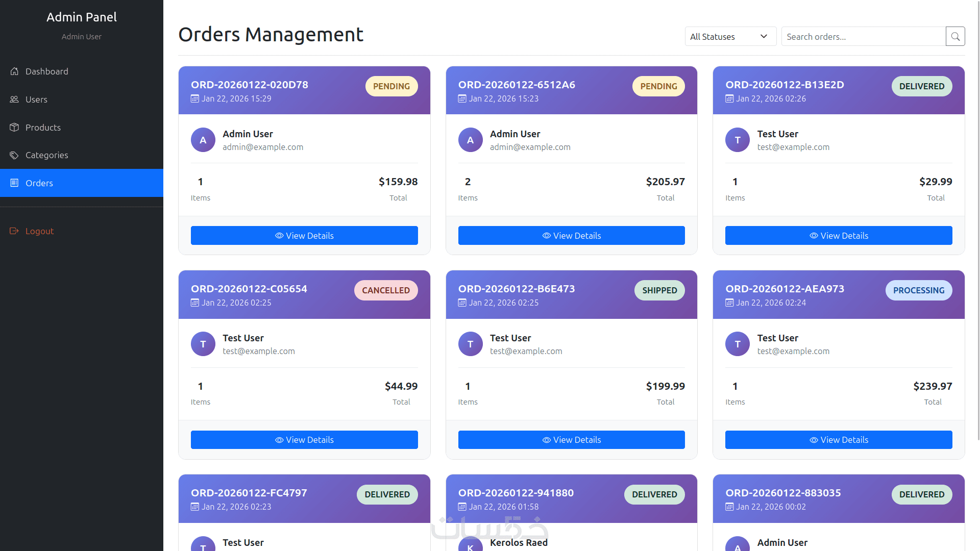Click the search magnifier icon button
This screenshot has height=551, width=980.
955,37
